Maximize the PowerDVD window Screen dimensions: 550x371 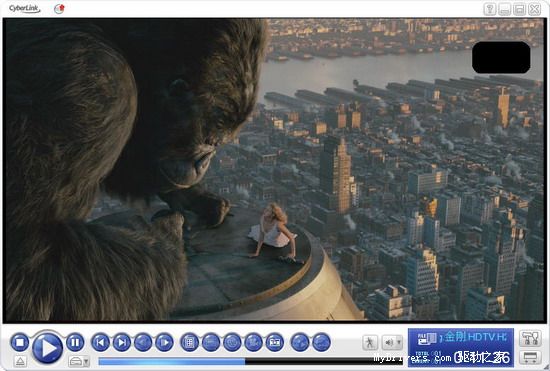[519, 9]
